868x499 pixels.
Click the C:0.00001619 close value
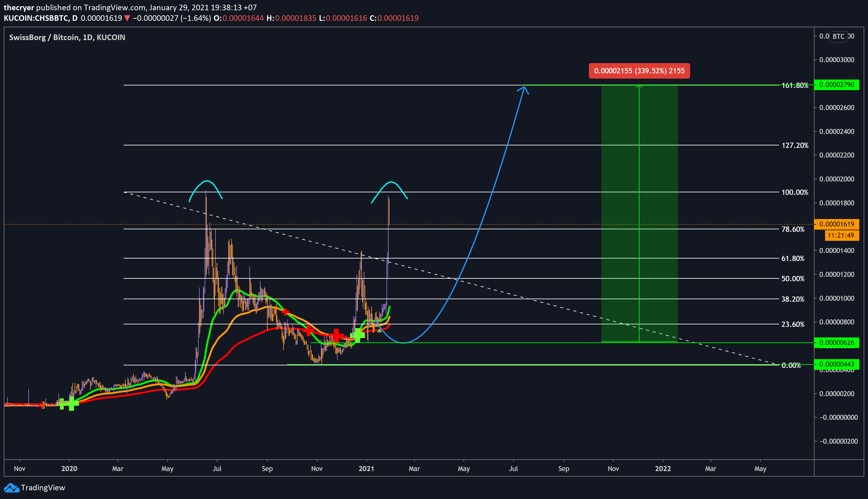[394, 18]
